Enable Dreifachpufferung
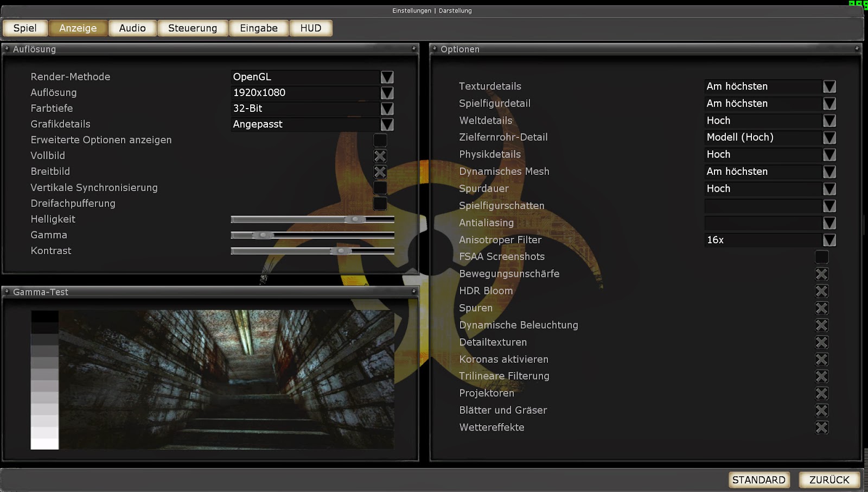Viewport: 868px width, 492px height. pos(380,204)
